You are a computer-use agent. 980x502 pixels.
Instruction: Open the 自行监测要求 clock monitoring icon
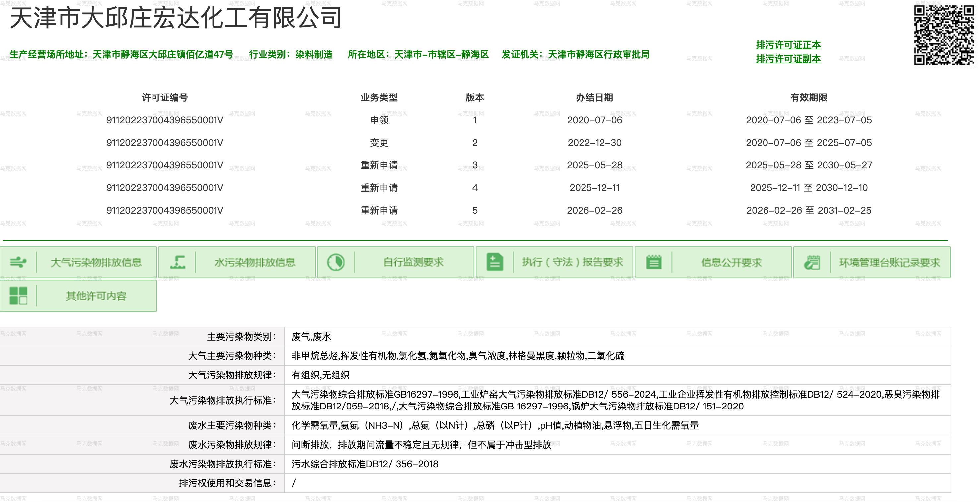click(336, 262)
